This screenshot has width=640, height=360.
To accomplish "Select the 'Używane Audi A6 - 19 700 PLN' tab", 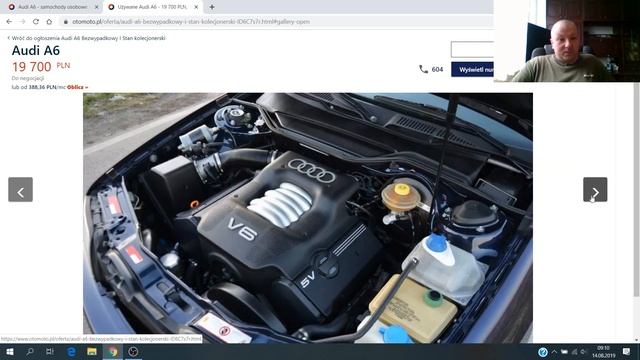I will pos(152,7).
